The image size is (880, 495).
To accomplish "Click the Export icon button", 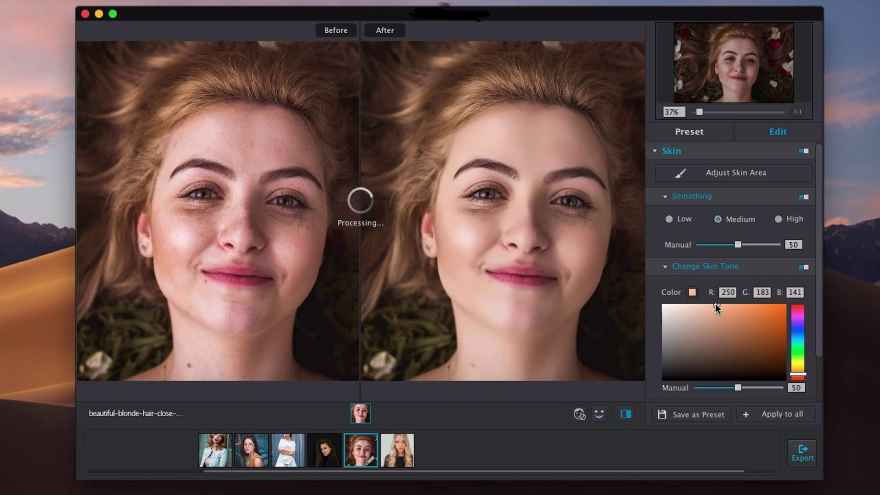I will pos(802,452).
